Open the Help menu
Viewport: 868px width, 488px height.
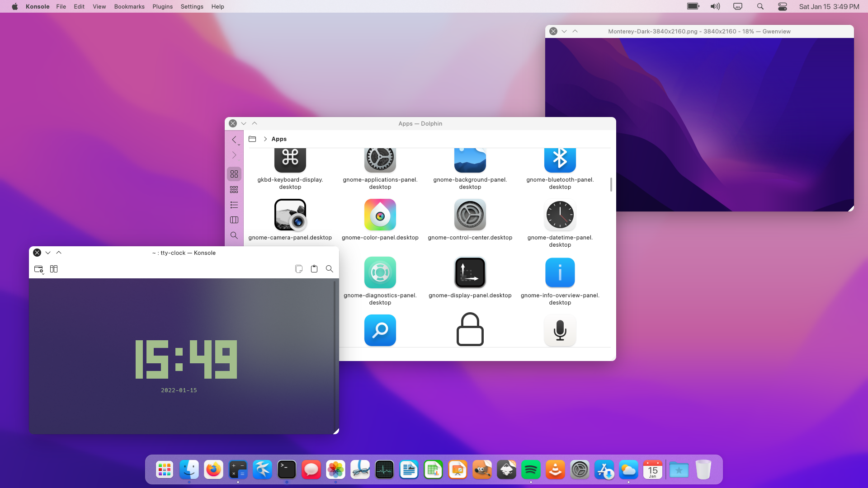217,6
